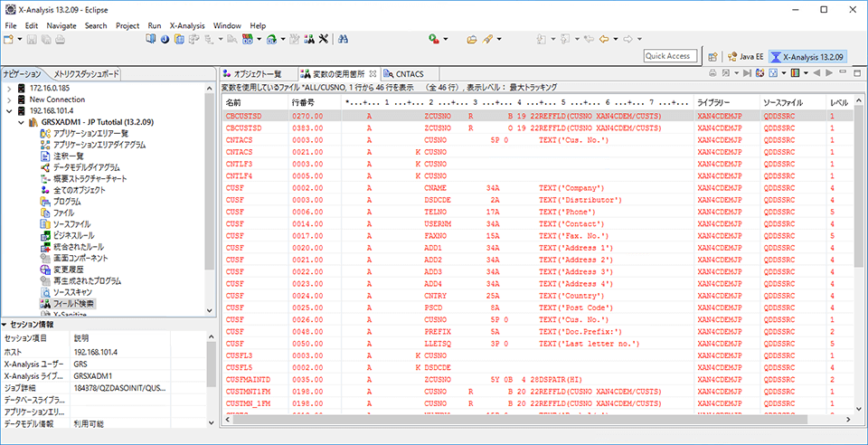
Task: Open dropdown next to red-green DD icon
Action: click(259, 39)
